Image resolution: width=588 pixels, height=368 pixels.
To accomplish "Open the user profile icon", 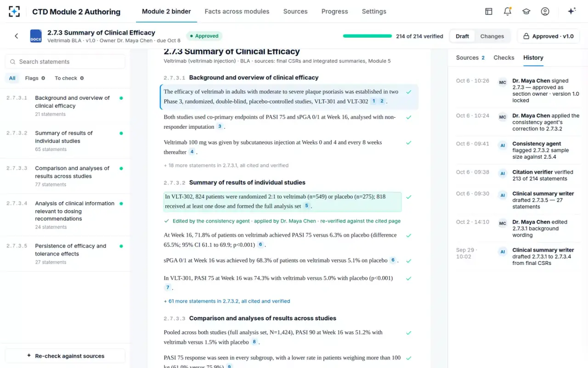I will (545, 11).
